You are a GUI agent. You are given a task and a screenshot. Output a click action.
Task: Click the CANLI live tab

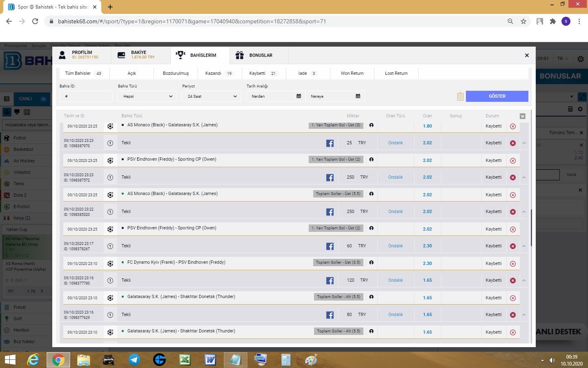click(32, 99)
